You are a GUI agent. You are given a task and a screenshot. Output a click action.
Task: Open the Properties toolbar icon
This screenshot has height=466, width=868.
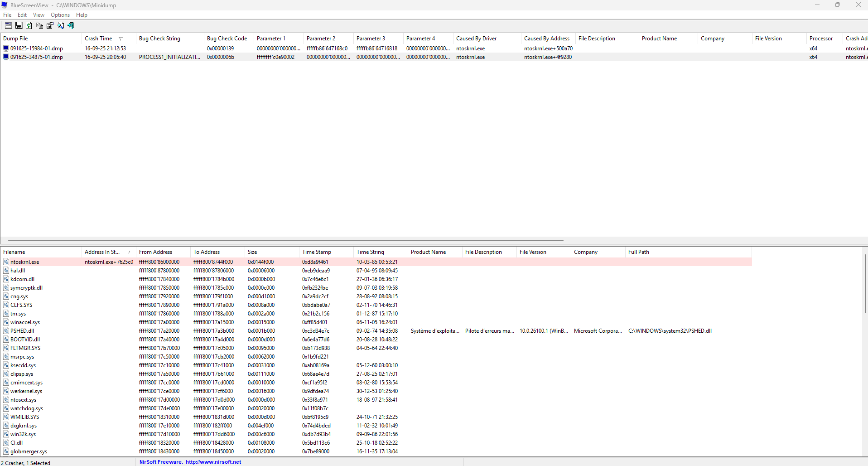[x=50, y=25]
